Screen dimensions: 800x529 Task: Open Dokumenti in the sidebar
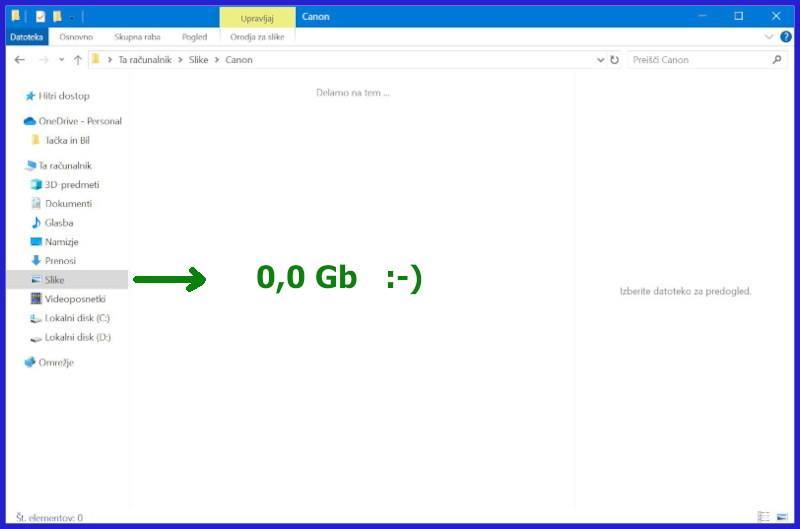click(x=68, y=204)
